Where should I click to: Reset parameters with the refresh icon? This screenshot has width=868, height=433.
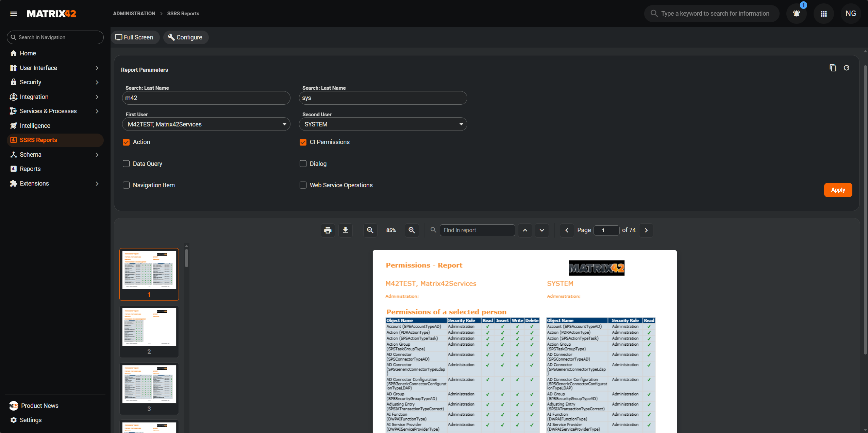(847, 68)
